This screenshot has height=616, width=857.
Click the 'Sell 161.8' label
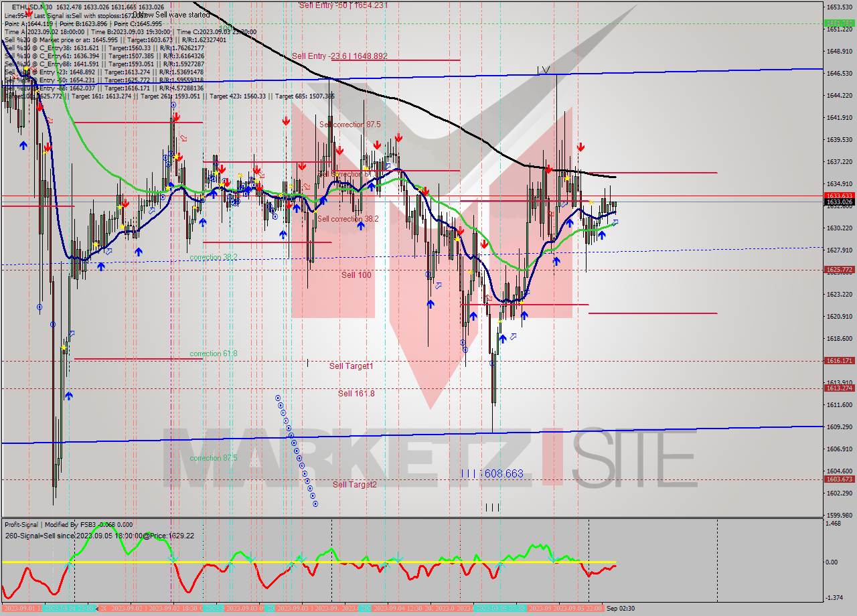[356, 394]
